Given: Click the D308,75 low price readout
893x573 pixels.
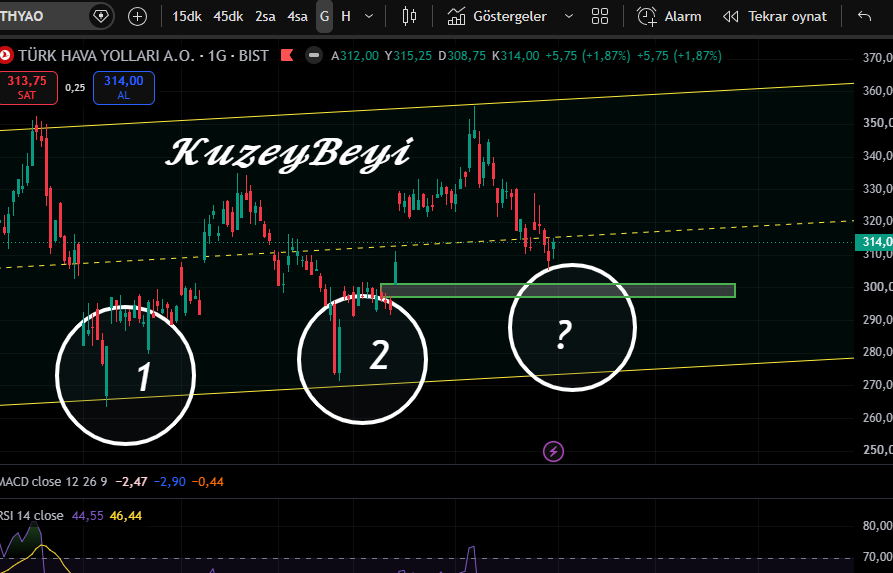Looking at the screenshot, I should [462, 56].
